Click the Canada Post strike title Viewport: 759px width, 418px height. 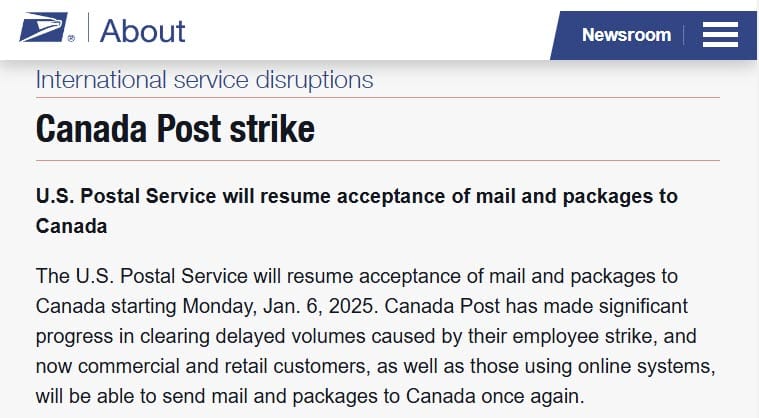click(x=175, y=129)
